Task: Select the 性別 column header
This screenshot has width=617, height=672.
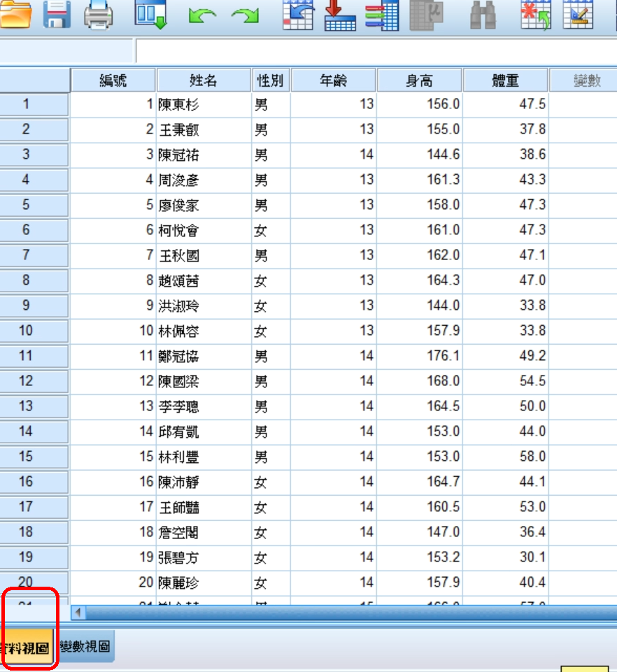Action: click(x=270, y=80)
